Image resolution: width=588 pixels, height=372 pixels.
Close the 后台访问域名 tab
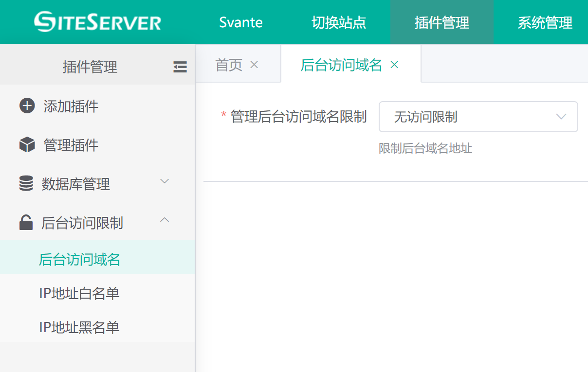(x=395, y=65)
